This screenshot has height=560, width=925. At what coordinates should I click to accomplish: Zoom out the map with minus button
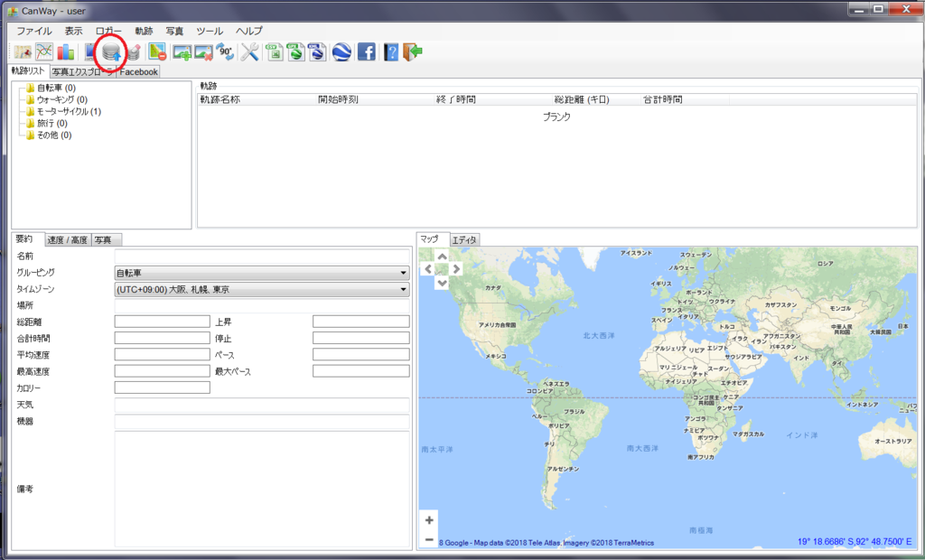coord(429,539)
